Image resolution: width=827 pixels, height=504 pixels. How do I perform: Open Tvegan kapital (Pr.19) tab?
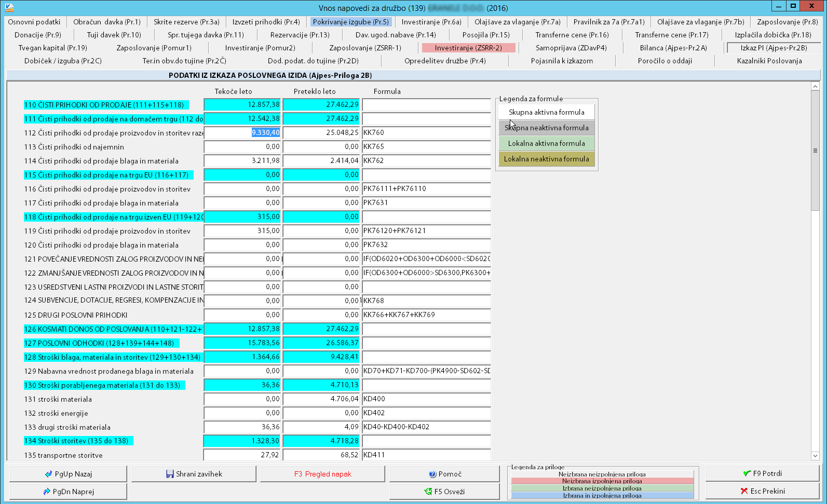click(53, 48)
